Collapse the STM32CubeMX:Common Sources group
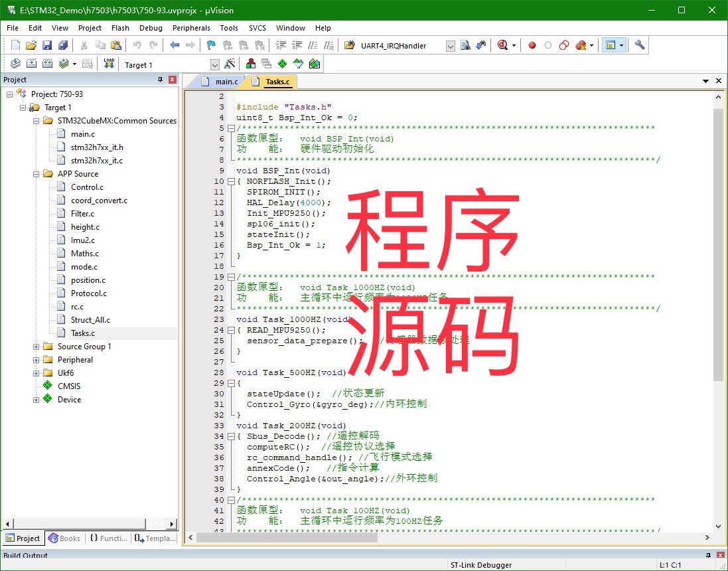Viewport: 728px width, 571px height. coord(36,122)
